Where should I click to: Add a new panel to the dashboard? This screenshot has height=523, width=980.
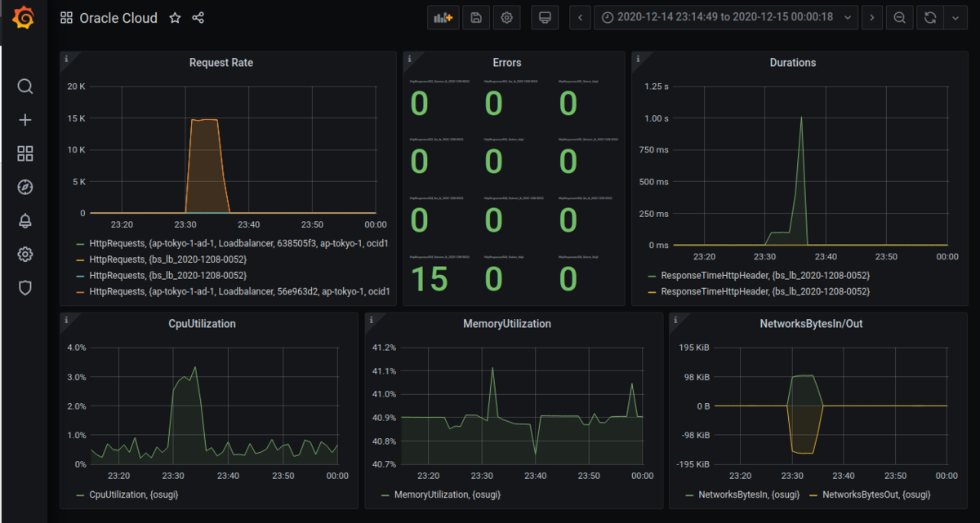coord(443,17)
